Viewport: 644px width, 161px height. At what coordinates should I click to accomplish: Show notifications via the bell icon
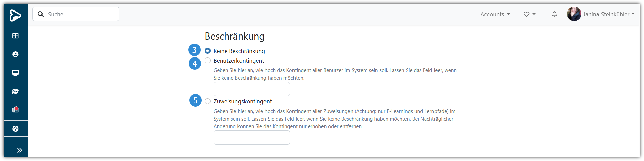[x=554, y=14]
